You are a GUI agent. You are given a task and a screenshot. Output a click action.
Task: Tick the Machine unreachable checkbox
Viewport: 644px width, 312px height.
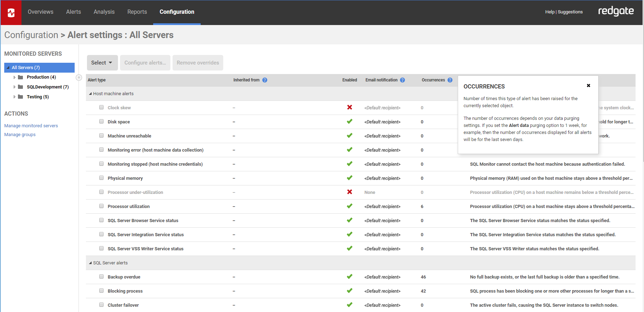tap(101, 135)
